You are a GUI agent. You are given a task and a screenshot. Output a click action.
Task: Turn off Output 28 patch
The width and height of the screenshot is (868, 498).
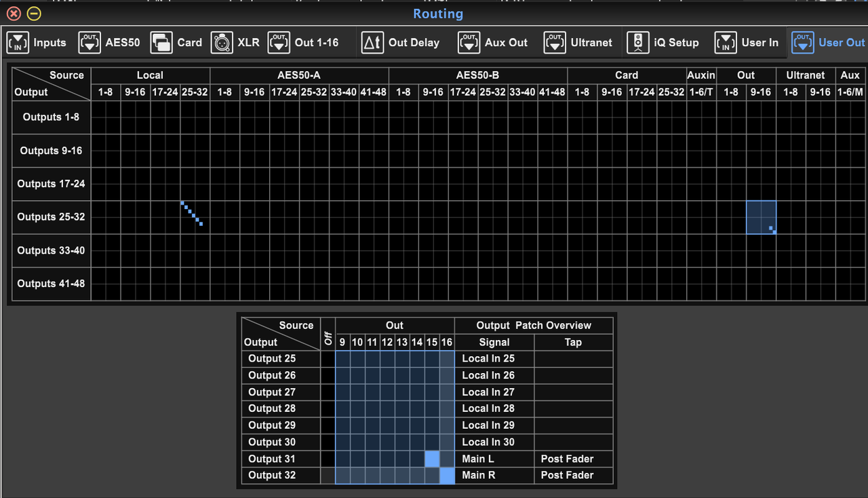[x=328, y=408]
